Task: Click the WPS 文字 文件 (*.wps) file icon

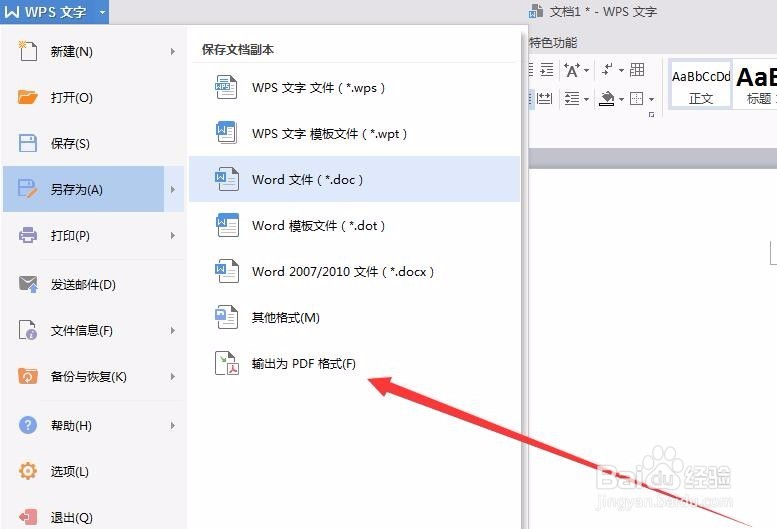Action: pos(226,87)
